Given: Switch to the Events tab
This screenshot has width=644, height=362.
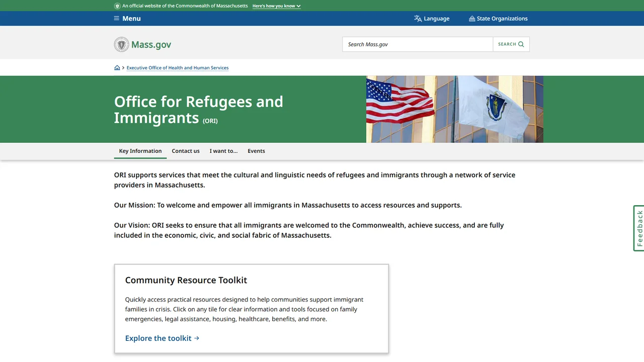Looking at the screenshot, I should point(256,151).
